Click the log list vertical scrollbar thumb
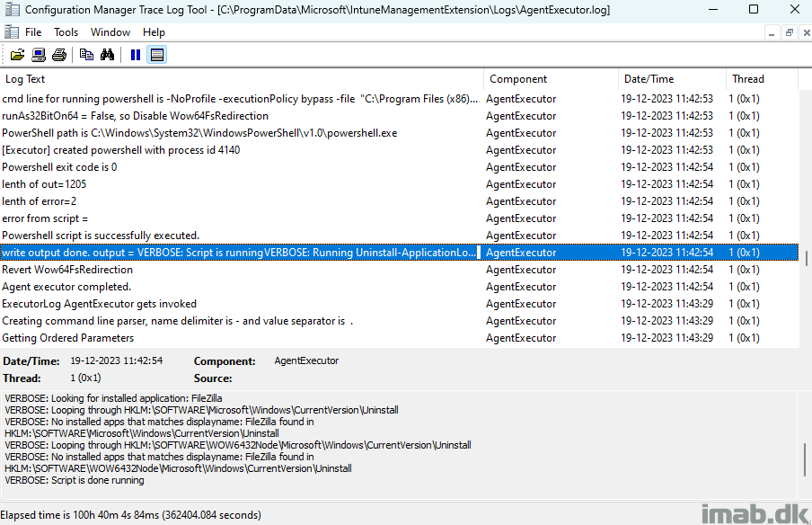812x525 pixels. click(x=806, y=258)
